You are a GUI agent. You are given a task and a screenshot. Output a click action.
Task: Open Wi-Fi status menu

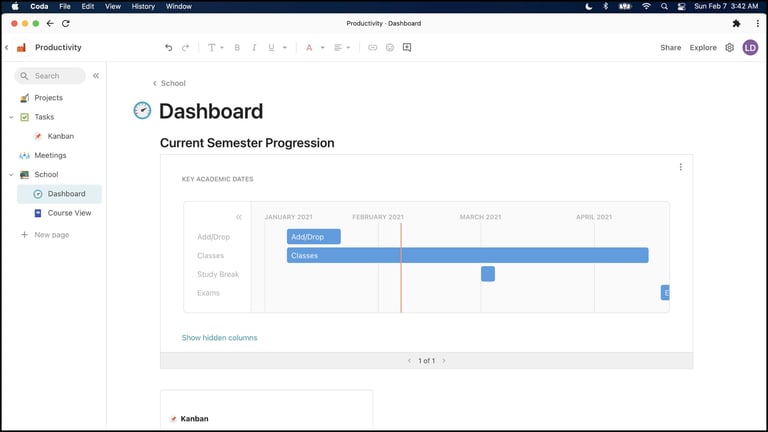646,6
